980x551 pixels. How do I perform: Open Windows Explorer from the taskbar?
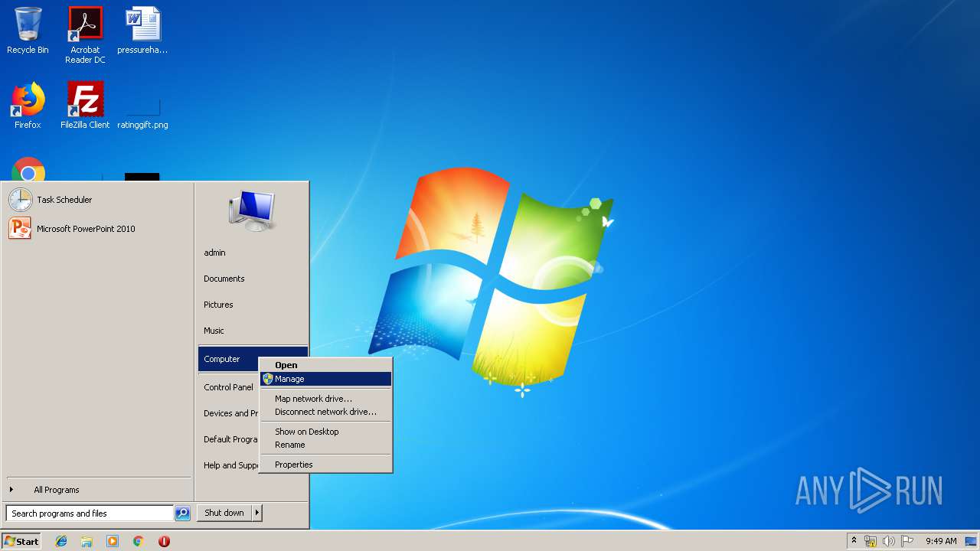coord(87,541)
